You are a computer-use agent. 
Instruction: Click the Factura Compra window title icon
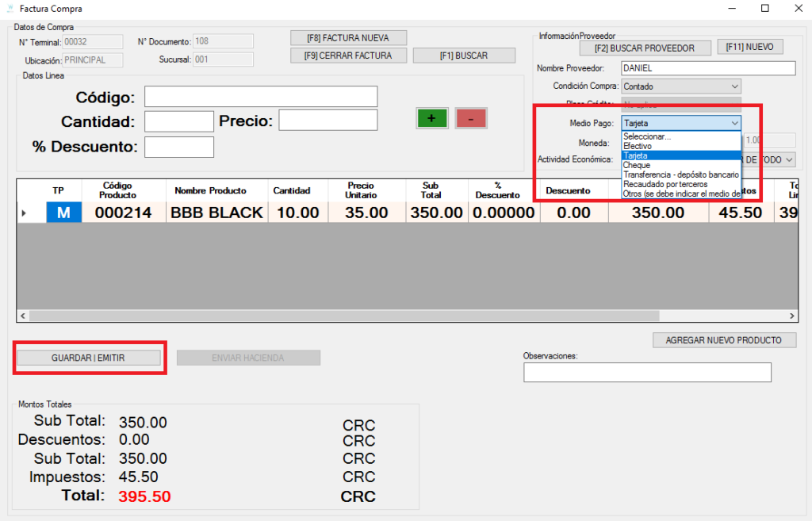pyautogui.click(x=9, y=9)
